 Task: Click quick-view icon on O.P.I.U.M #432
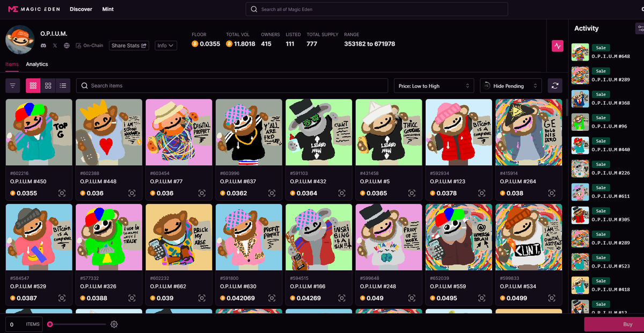[x=342, y=193]
